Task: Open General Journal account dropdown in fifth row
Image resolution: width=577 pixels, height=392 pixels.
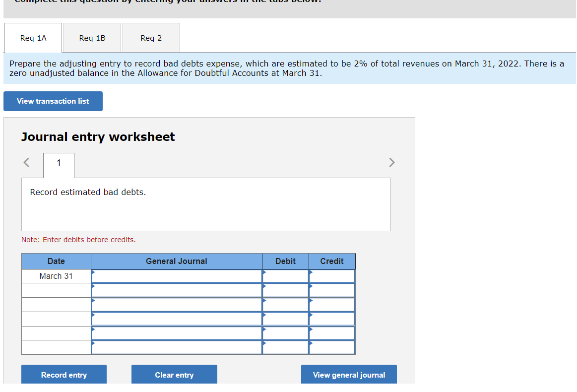Action: coord(177,333)
